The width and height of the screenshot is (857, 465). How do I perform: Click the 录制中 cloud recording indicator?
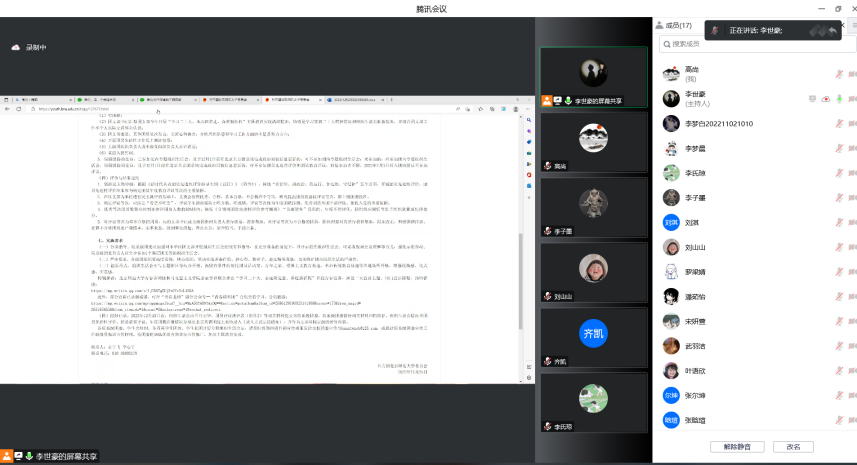[x=29, y=47]
